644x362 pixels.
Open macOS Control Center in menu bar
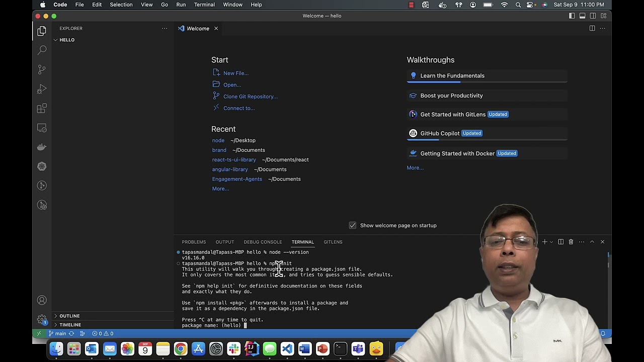click(x=530, y=5)
